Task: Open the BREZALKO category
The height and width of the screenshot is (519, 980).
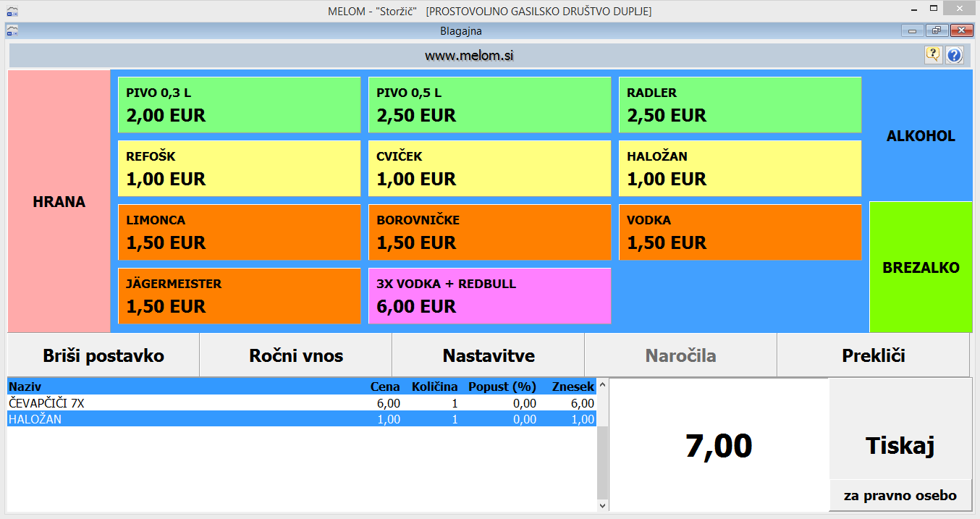Action: point(921,267)
